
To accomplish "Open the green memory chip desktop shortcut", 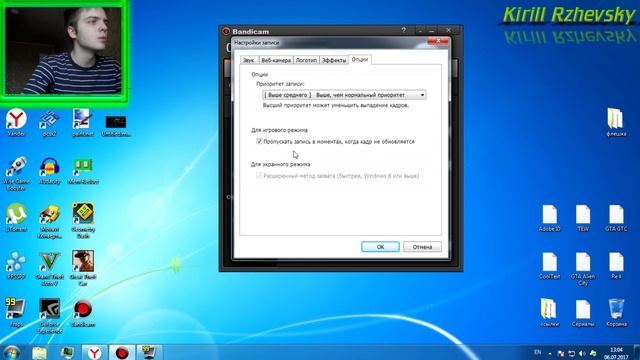I will click(83, 171).
